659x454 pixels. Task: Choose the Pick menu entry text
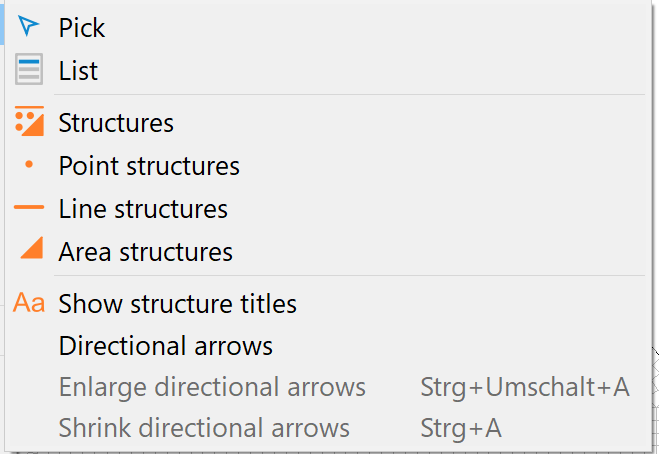pos(82,28)
